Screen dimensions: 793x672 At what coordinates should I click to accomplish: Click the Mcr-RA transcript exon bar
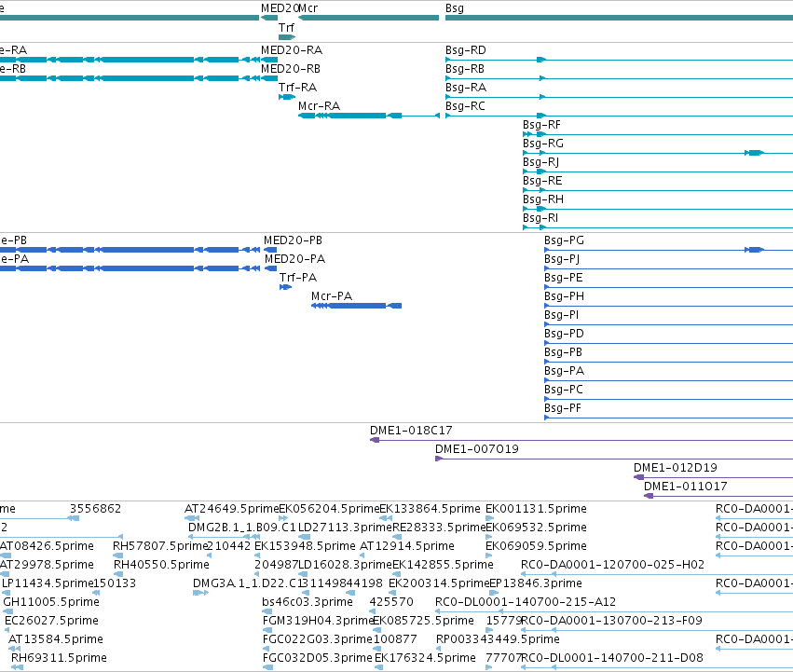[357, 116]
